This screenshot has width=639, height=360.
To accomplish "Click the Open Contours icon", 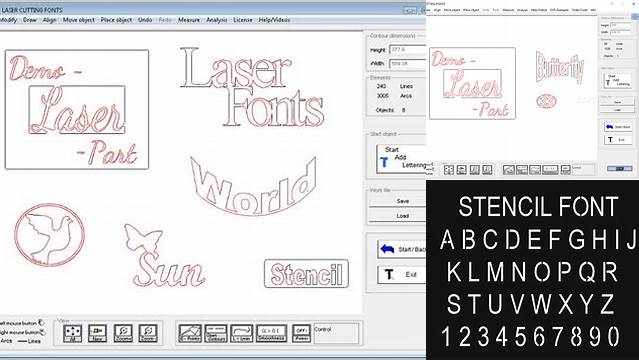I will click(216, 333).
